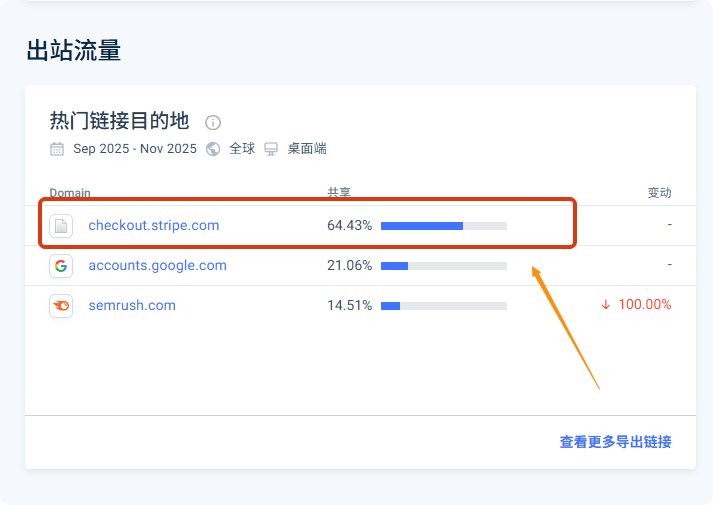The width and height of the screenshot is (713, 505).
Task: Click the calendar icon before Sep 2025
Action: [57, 149]
